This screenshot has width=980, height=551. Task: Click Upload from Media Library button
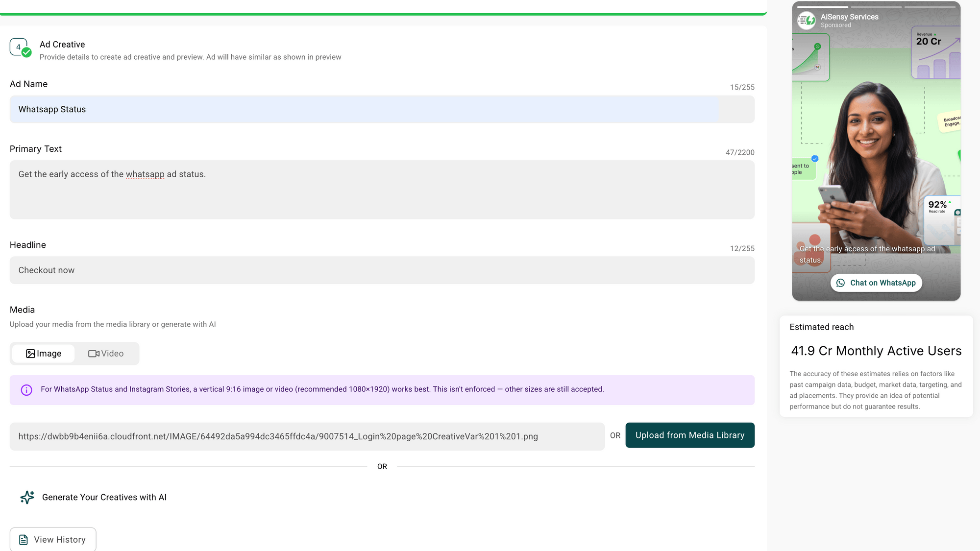pos(690,435)
